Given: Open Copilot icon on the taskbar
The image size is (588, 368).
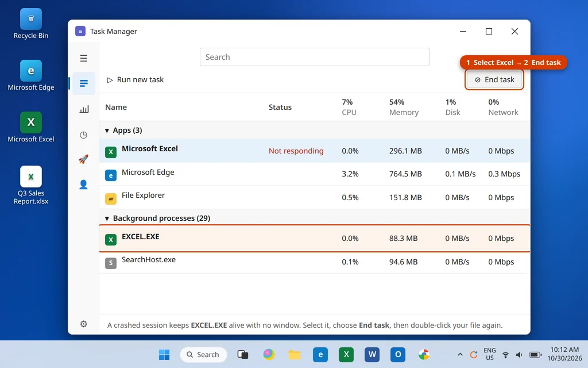Looking at the screenshot, I should (x=269, y=354).
